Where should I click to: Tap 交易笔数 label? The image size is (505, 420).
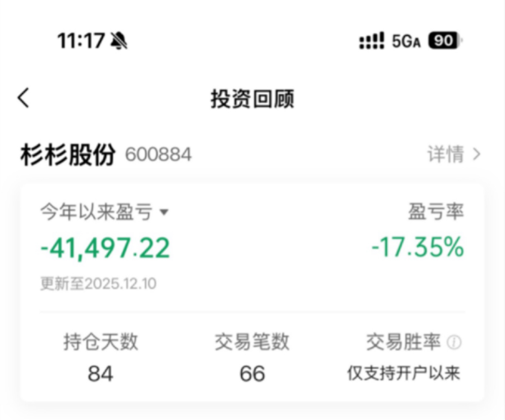(252, 342)
